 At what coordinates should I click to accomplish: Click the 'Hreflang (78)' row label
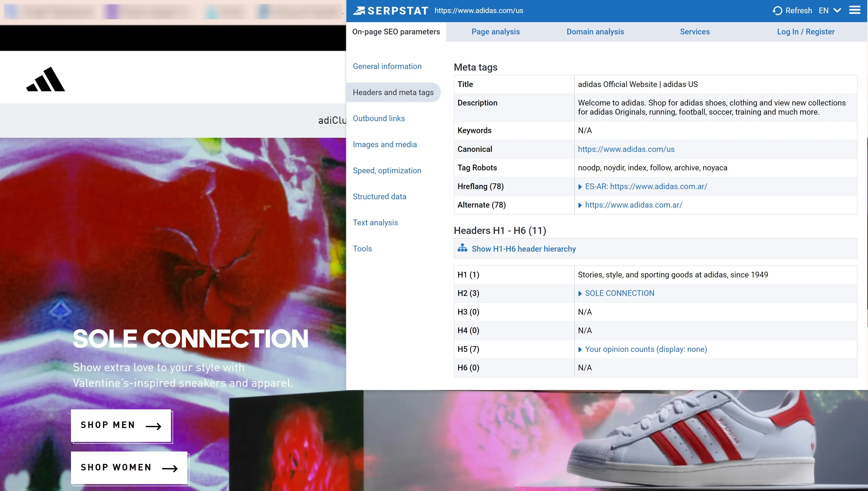480,187
